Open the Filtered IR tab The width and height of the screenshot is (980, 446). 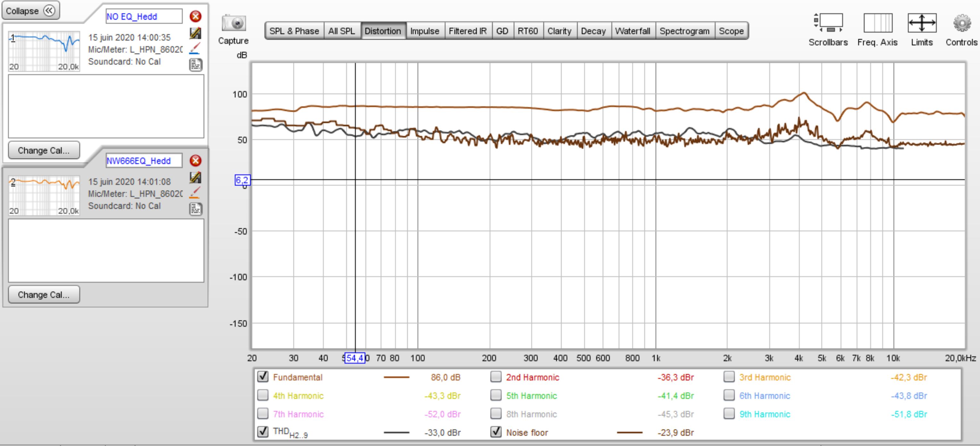click(468, 31)
